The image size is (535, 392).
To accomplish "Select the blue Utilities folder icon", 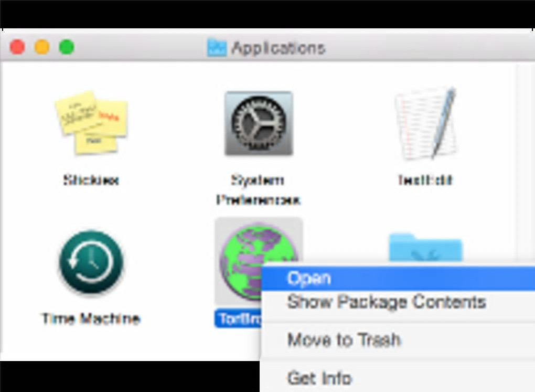I will tap(426, 247).
